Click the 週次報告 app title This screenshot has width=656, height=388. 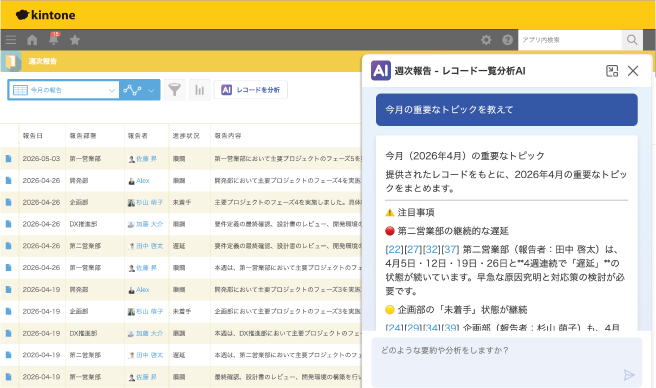(x=43, y=61)
